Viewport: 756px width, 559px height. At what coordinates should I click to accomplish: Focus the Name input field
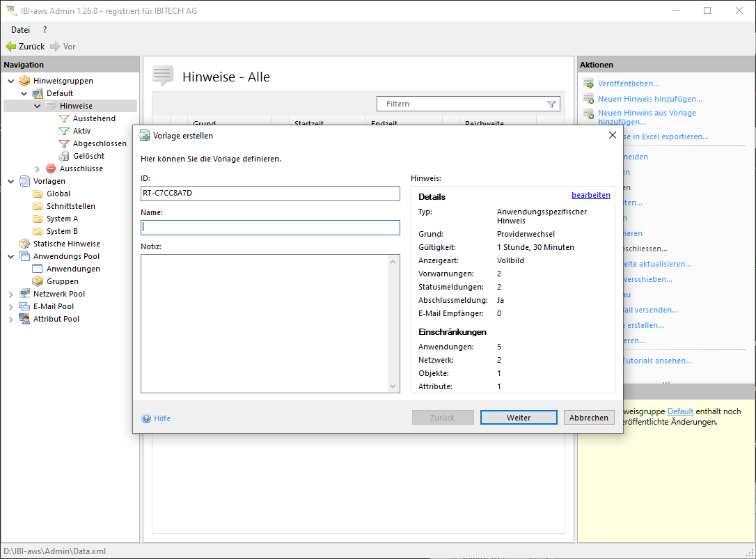point(270,228)
